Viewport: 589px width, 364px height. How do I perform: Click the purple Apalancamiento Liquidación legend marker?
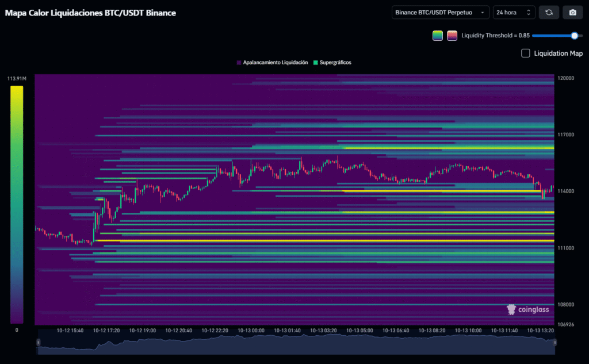pos(239,62)
